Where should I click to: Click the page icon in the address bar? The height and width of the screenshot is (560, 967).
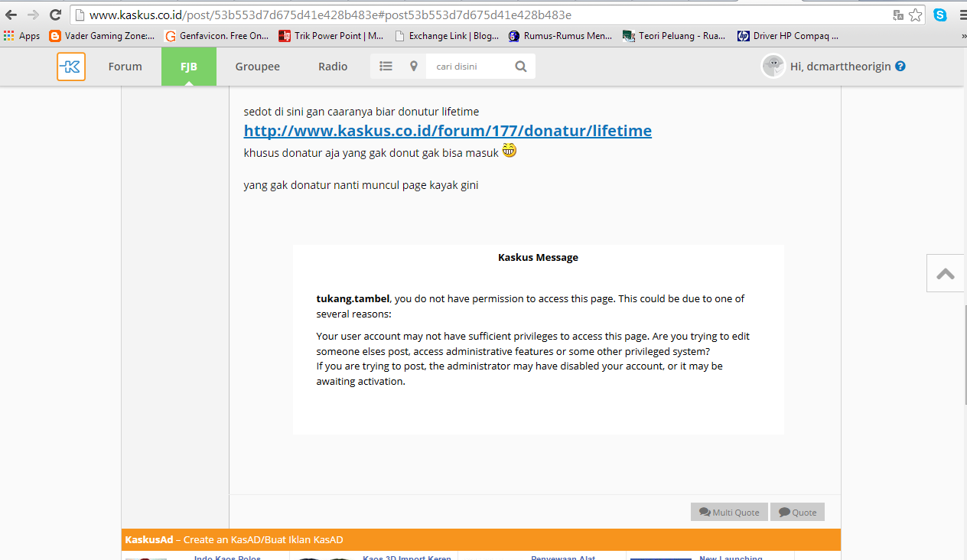pos(80,15)
